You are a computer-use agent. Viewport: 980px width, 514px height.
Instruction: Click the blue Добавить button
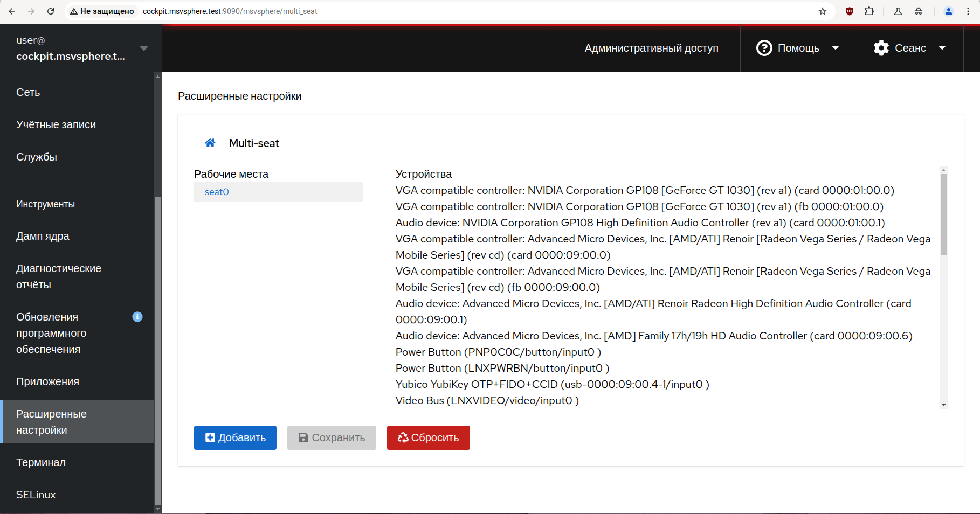[x=235, y=437]
